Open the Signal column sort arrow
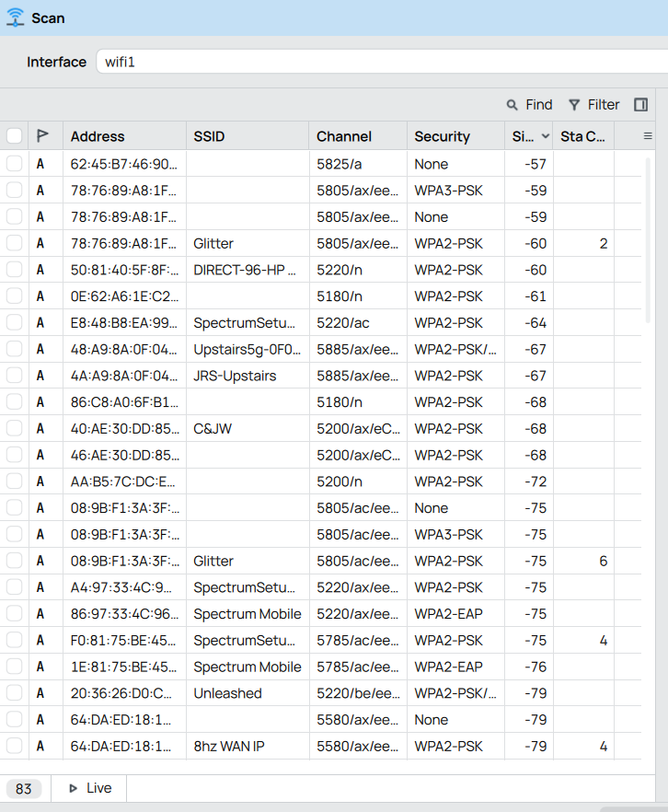This screenshot has height=812, width=668. tap(545, 136)
